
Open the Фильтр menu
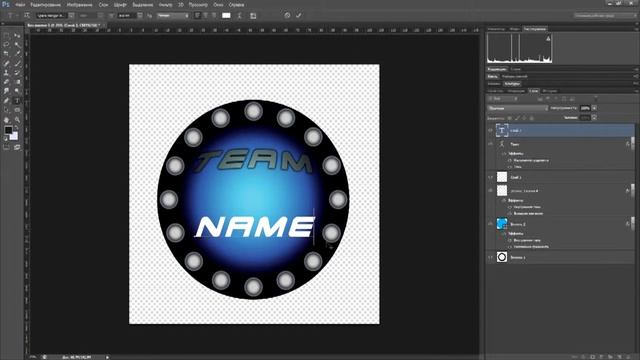pyautogui.click(x=165, y=4)
